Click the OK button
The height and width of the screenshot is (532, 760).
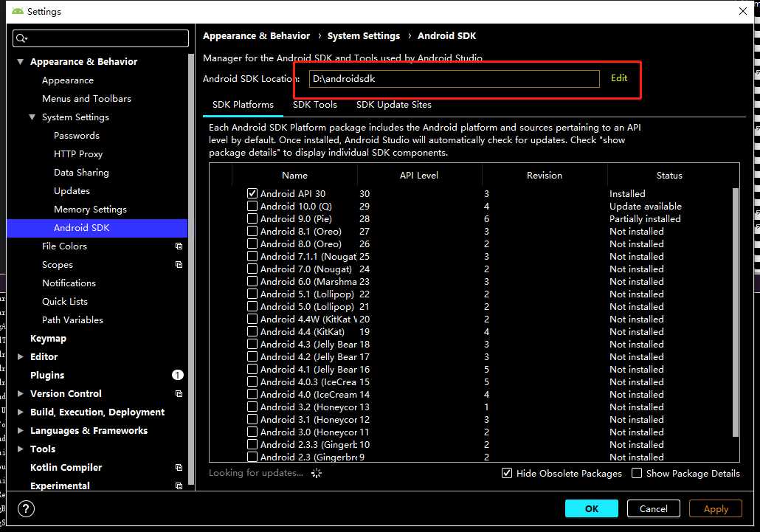coord(591,508)
